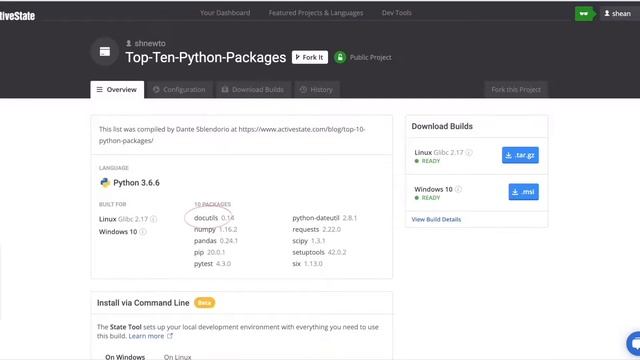The height and width of the screenshot is (360, 640).
Task: Click the six 1.13.0 package
Action: coord(307,264)
